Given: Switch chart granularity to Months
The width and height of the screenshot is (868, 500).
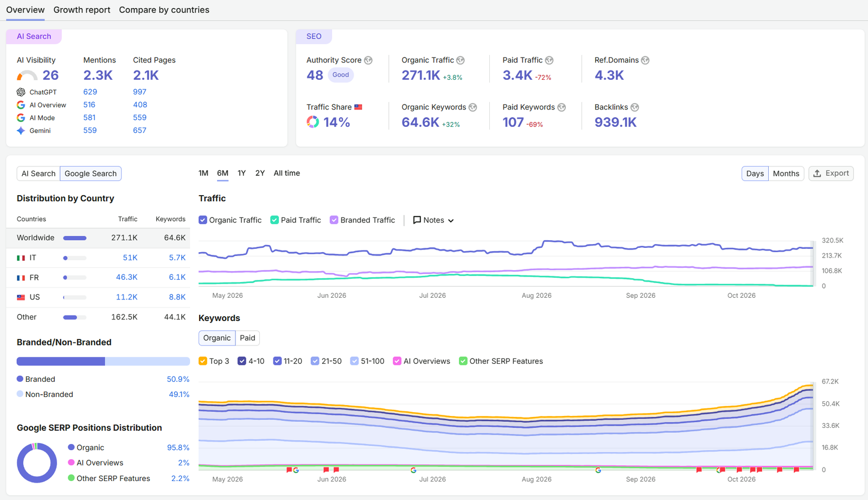Looking at the screenshot, I should click(786, 174).
